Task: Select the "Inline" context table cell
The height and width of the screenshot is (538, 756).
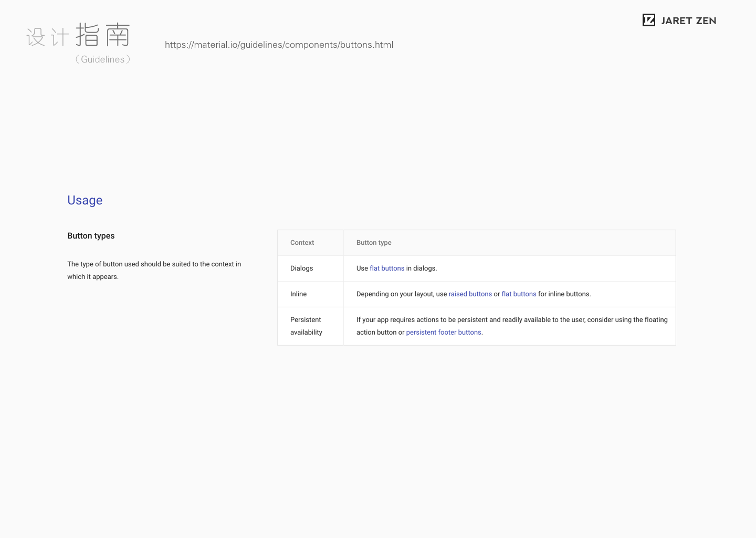Action: [298, 294]
